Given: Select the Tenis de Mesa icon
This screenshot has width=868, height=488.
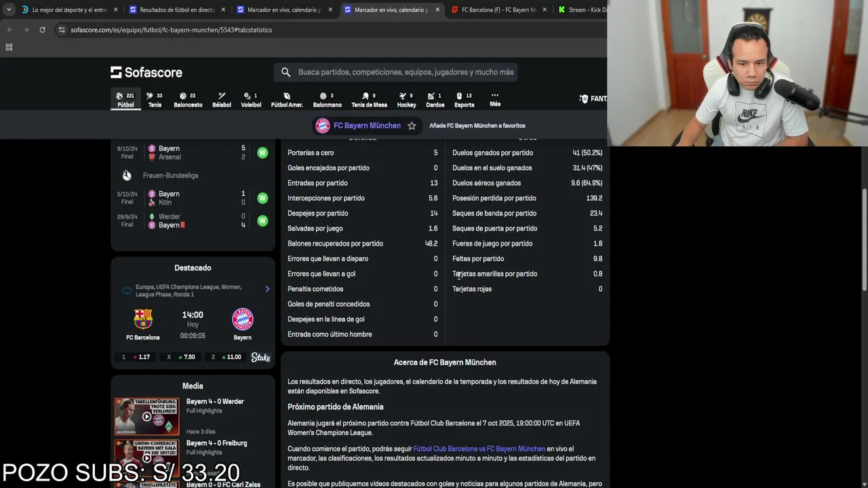Looking at the screenshot, I should [x=369, y=100].
